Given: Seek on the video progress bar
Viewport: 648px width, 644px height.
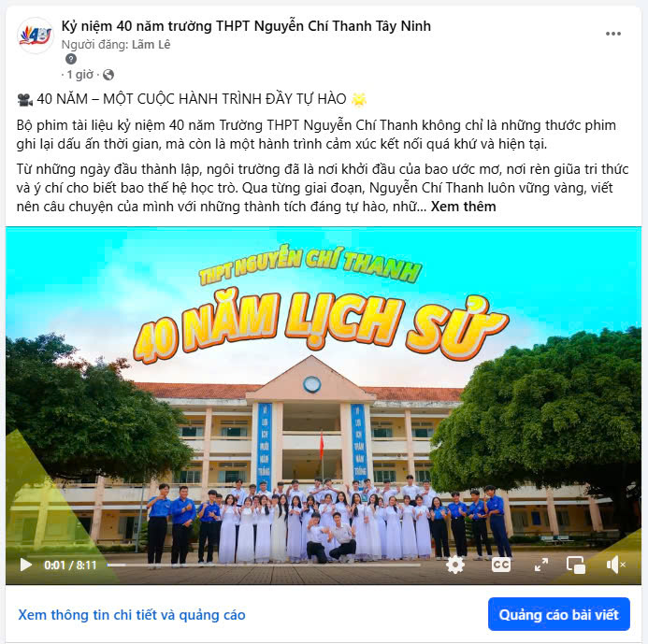Looking at the screenshot, I should pos(264,565).
